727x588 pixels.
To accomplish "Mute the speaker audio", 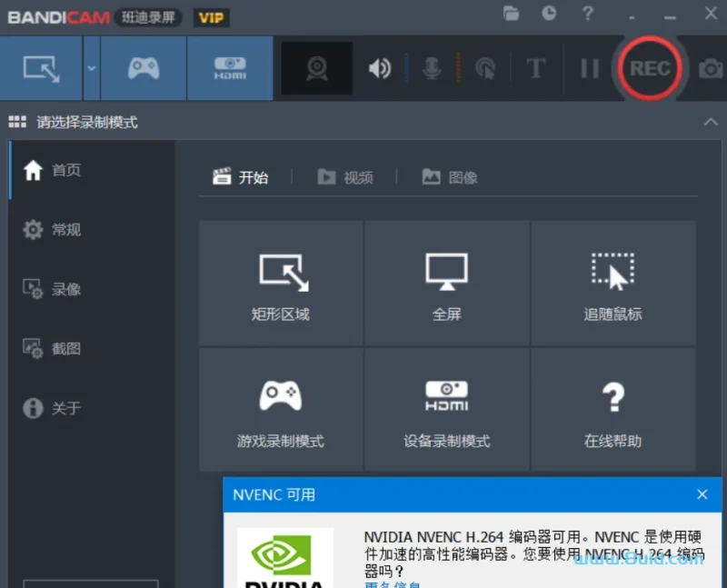I will point(381,68).
